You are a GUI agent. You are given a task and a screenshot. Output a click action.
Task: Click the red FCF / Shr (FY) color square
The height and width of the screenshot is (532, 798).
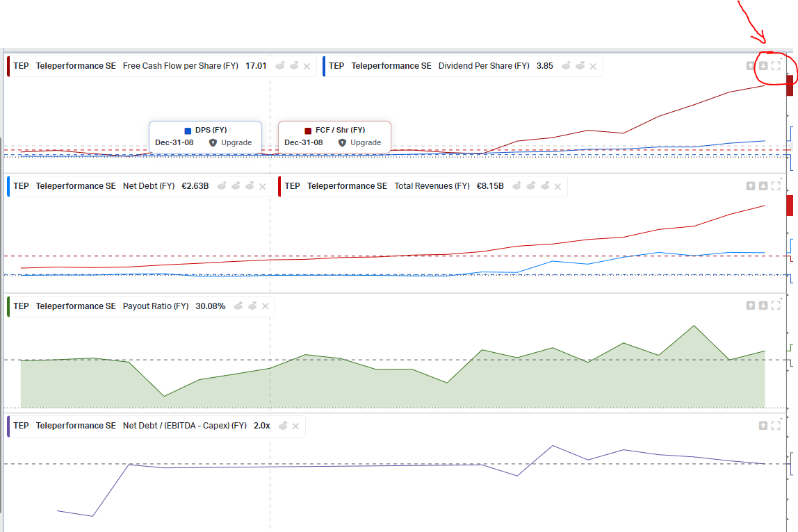308,131
